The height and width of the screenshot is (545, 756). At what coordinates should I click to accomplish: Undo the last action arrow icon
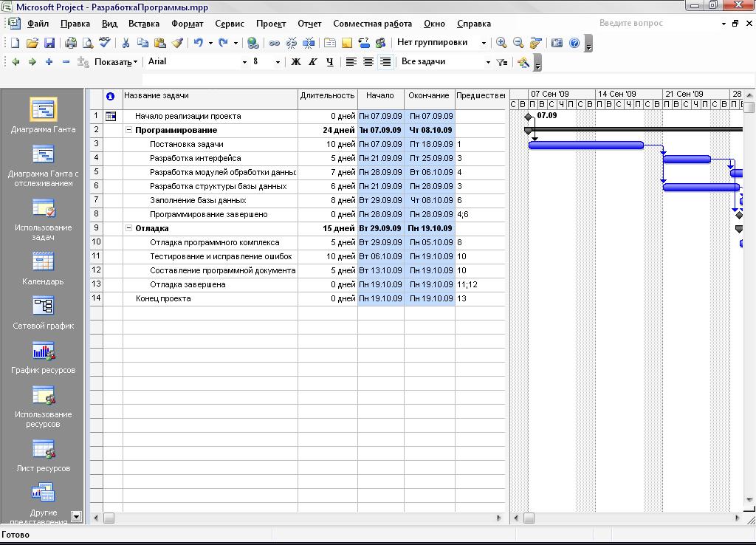[198, 43]
